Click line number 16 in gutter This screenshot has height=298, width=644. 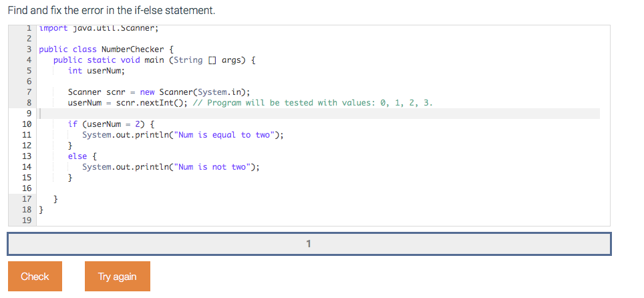(x=26, y=188)
